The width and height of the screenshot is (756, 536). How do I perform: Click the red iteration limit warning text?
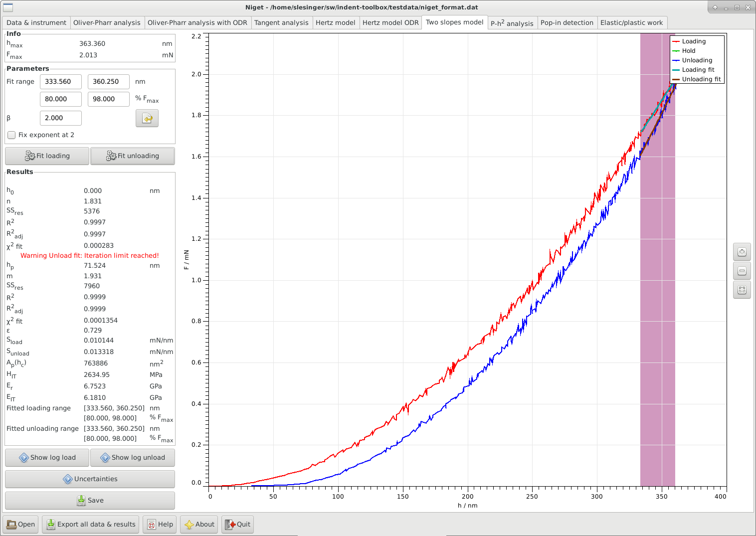coord(90,256)
